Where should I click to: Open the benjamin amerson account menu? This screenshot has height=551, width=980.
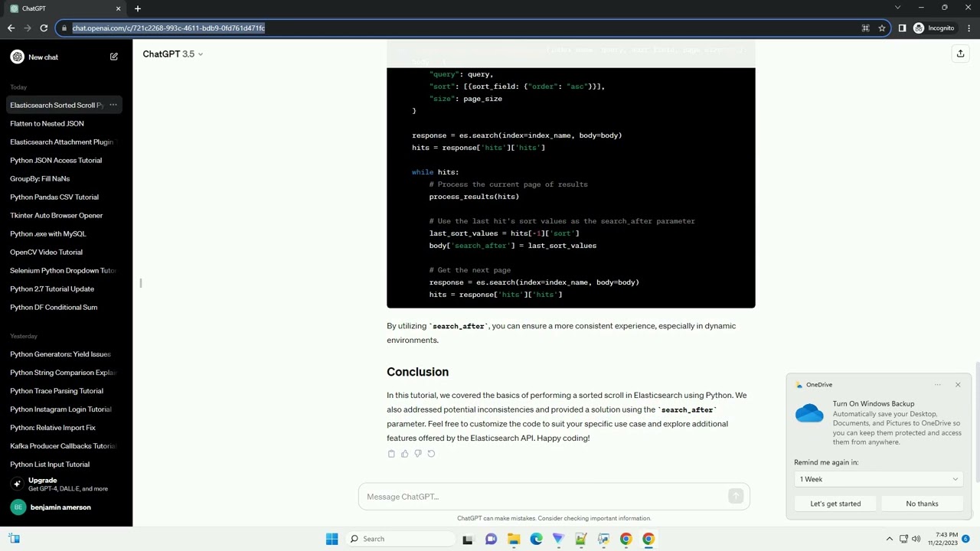coord(64,507)
